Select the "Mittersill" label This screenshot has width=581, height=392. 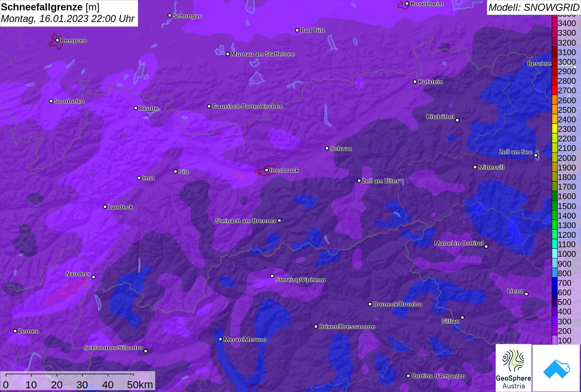tap(491, 167)
